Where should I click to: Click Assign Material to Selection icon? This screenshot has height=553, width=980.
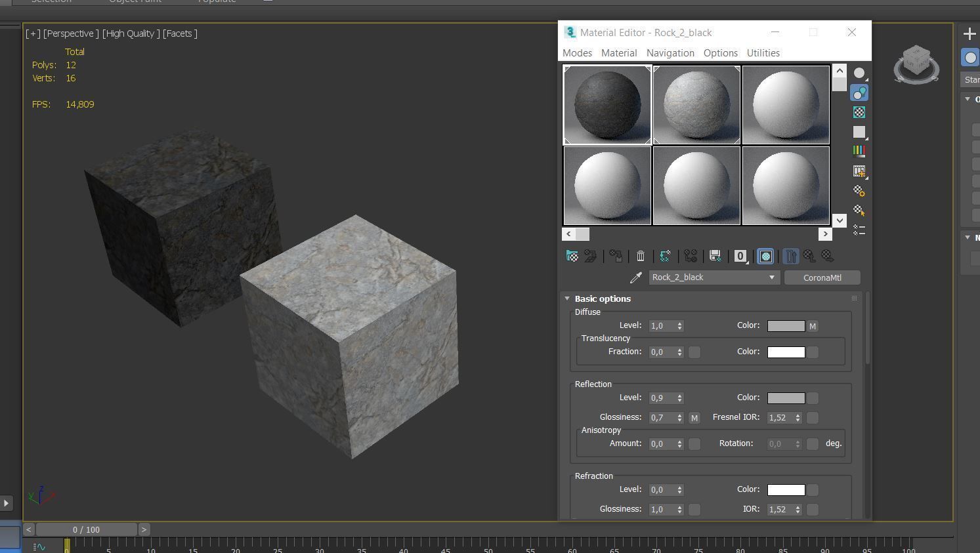tap(616, 256)
